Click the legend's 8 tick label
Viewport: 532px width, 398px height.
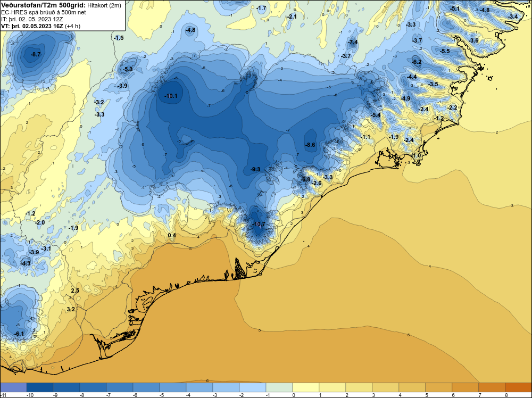(x=506, y=395)
